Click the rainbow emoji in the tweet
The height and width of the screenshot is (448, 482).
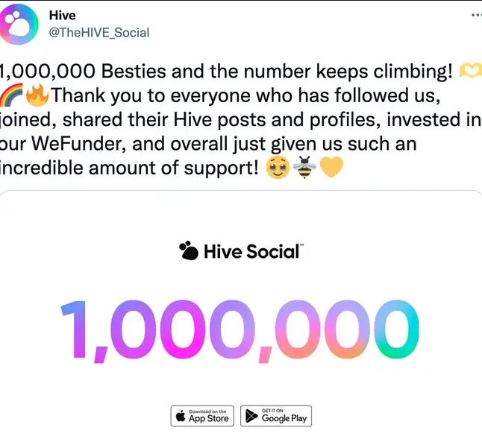tap(11, 95)
